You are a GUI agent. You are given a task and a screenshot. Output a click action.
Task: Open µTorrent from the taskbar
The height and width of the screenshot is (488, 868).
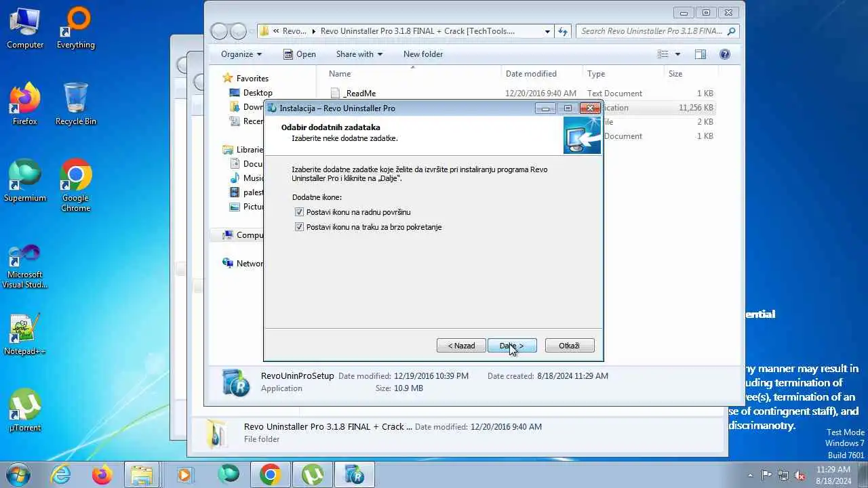click(312, 474)
